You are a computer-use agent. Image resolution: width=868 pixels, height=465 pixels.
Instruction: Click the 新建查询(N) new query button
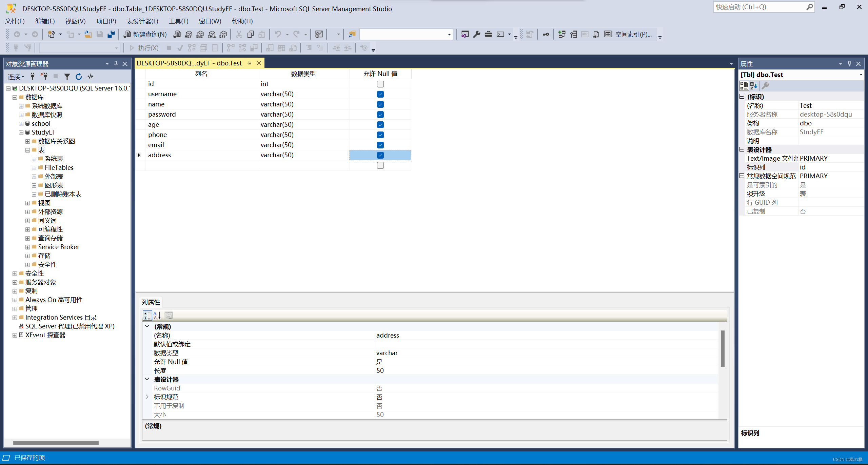145,34
